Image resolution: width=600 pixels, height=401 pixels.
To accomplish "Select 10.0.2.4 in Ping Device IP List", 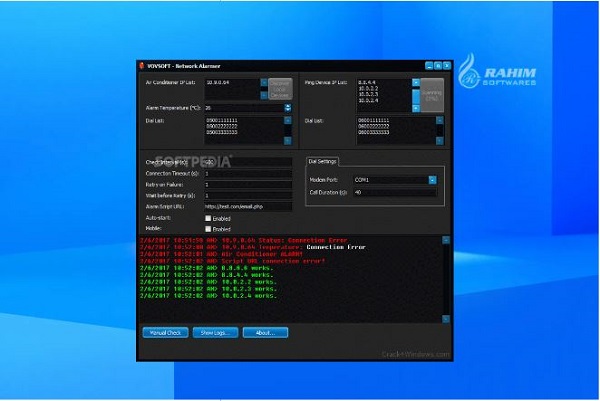I will pos(368,100).
